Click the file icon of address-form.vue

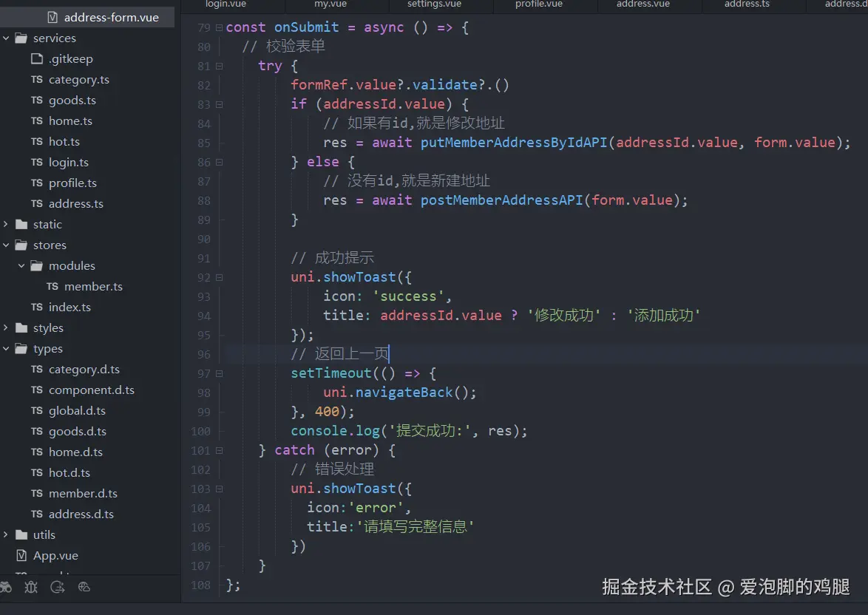point(52,18)
